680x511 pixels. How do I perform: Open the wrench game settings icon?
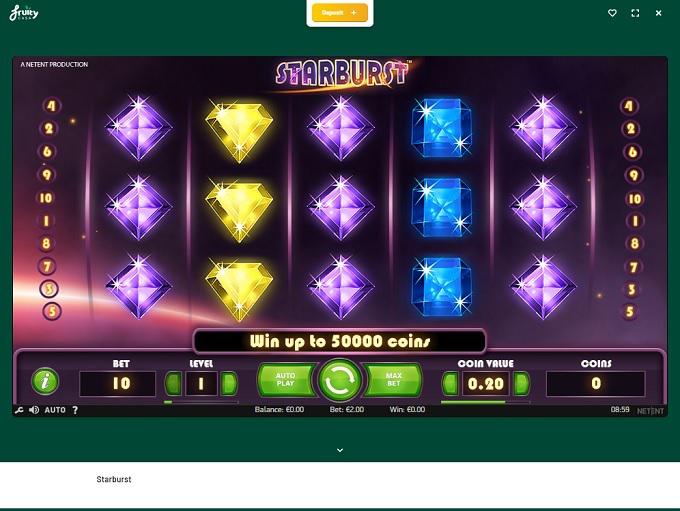point(19,410)
